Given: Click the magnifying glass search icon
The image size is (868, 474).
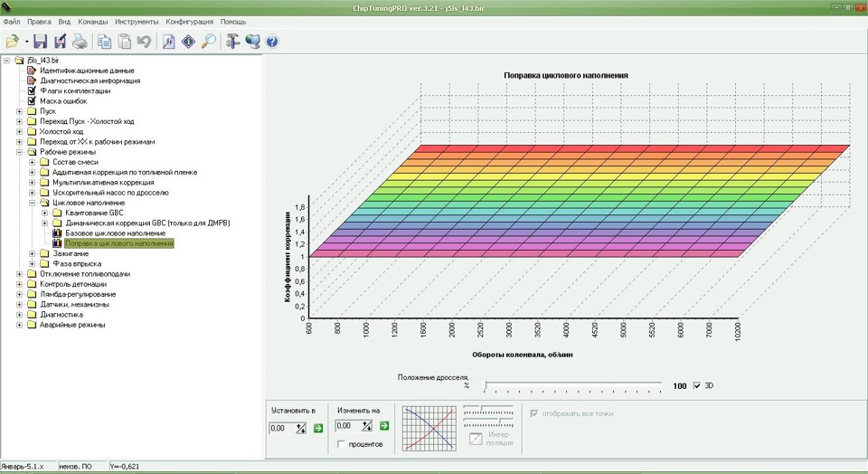Looking at the screenshot, I should pyautogui.click(x=208, y=42).
